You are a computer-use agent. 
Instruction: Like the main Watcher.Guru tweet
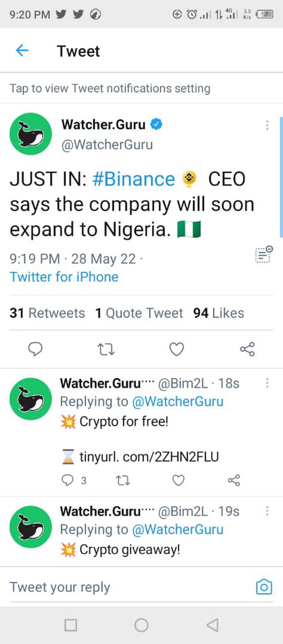[177, 349]
